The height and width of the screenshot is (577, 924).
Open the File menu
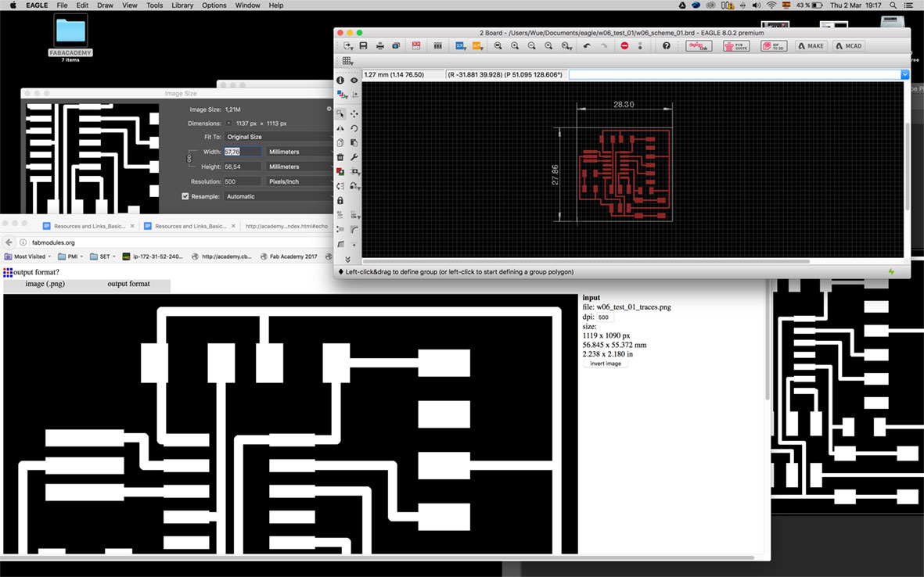pos(62,5)
